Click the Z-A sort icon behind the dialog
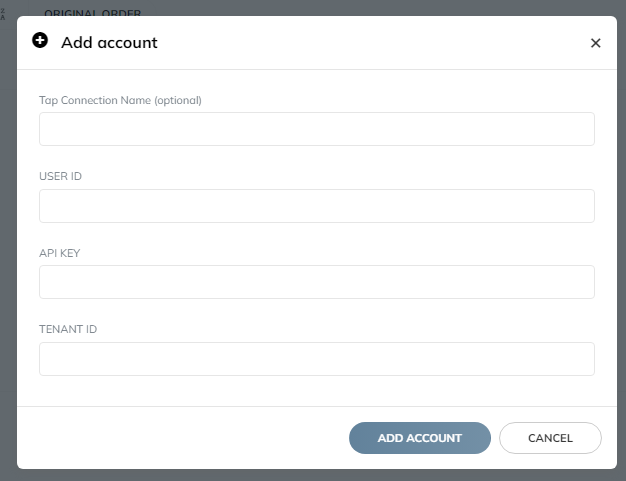 tap(3, 14)
